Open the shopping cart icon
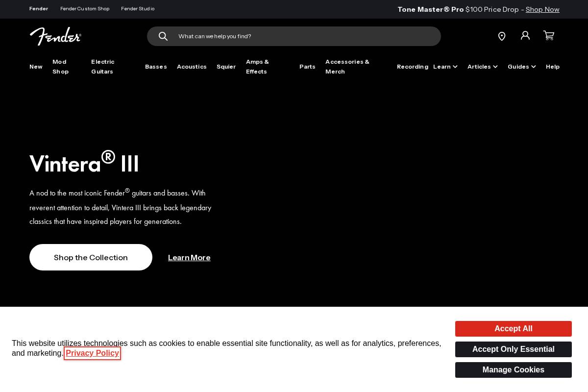Image resolution: width=588 pixels, height=392 pixels. point(549,35)
